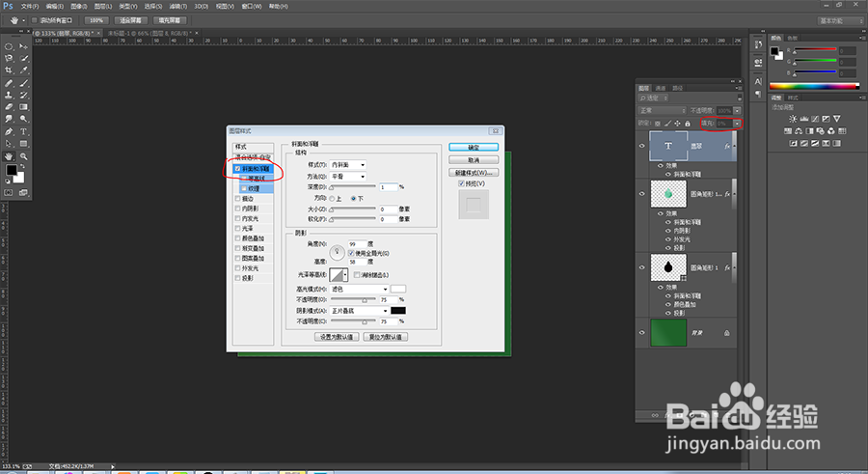Screen dimensions: 868x474
Task: Select the Horizontal Type tool
Action: coord(24,132)
